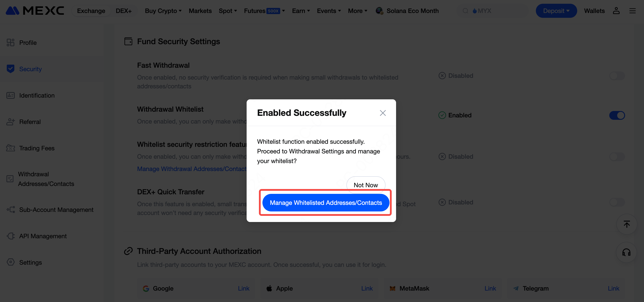Open the Deposit dropdown button

pos(556,11)
